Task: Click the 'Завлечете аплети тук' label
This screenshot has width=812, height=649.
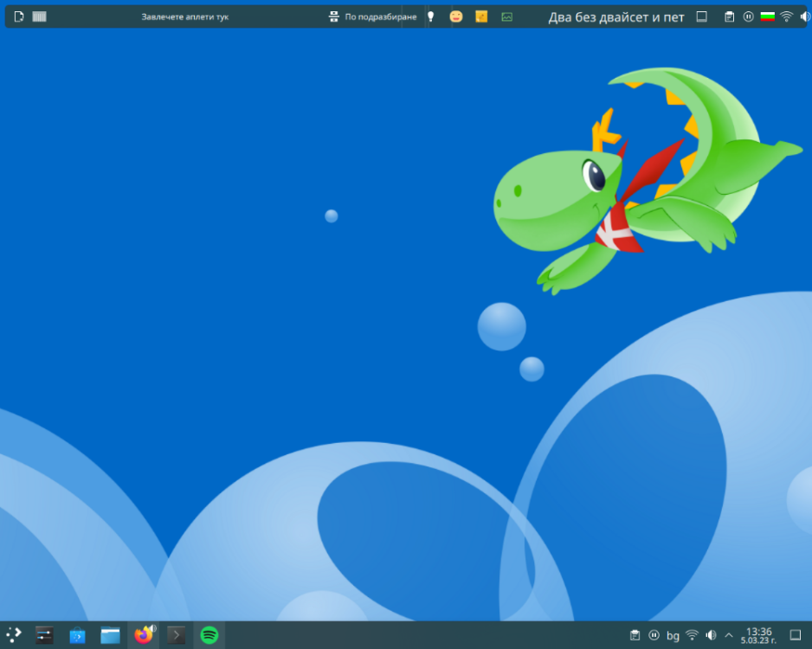Action: [x=185, y=16]
